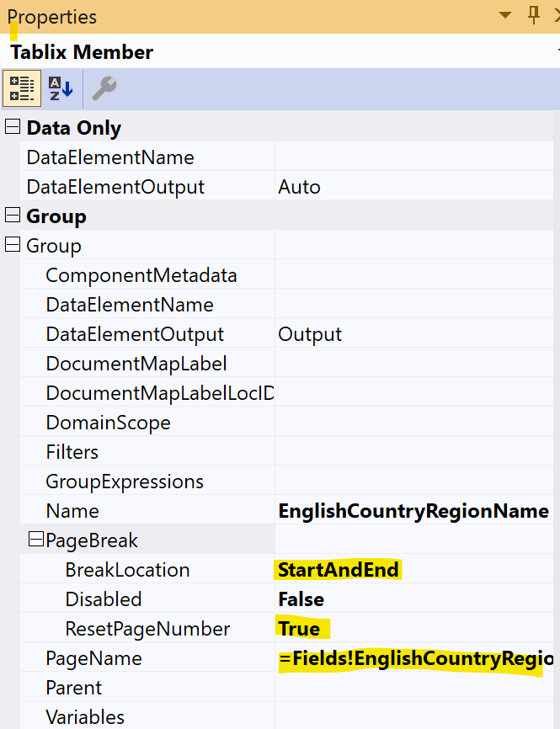This screenshot has width=560, height=729.
Task: Select the DataElementName label under the Group node
Action: tap(130, 305)
